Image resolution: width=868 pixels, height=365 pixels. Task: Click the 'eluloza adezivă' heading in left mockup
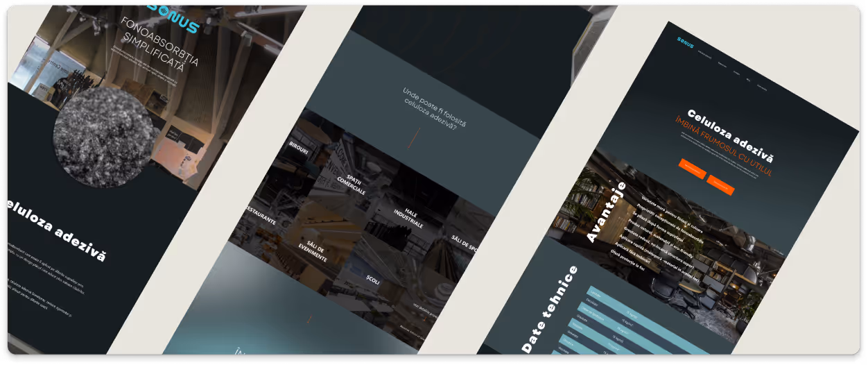(x=57, y=229)
